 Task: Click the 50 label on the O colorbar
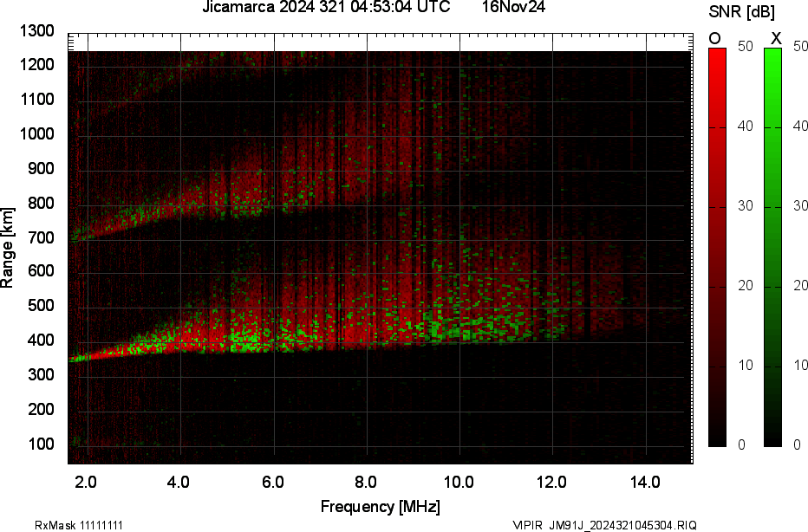pyautogui.click(x=746, y=46)
